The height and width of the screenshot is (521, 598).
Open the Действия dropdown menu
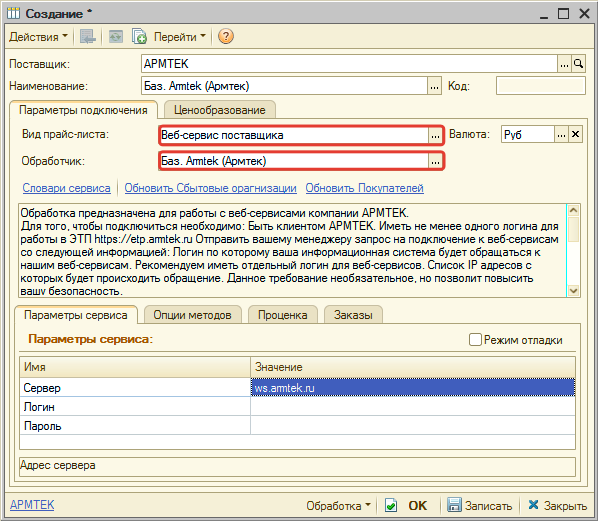(38, 37)
